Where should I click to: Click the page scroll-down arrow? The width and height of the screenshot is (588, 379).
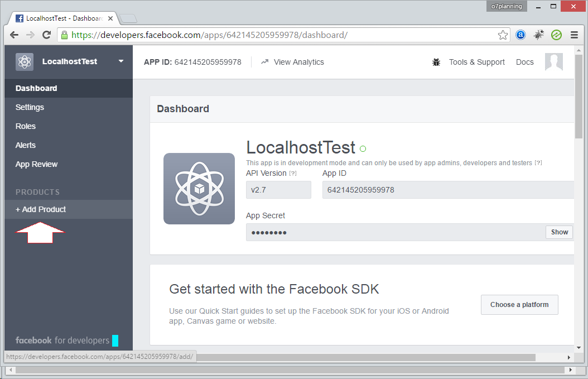[579, 348]
